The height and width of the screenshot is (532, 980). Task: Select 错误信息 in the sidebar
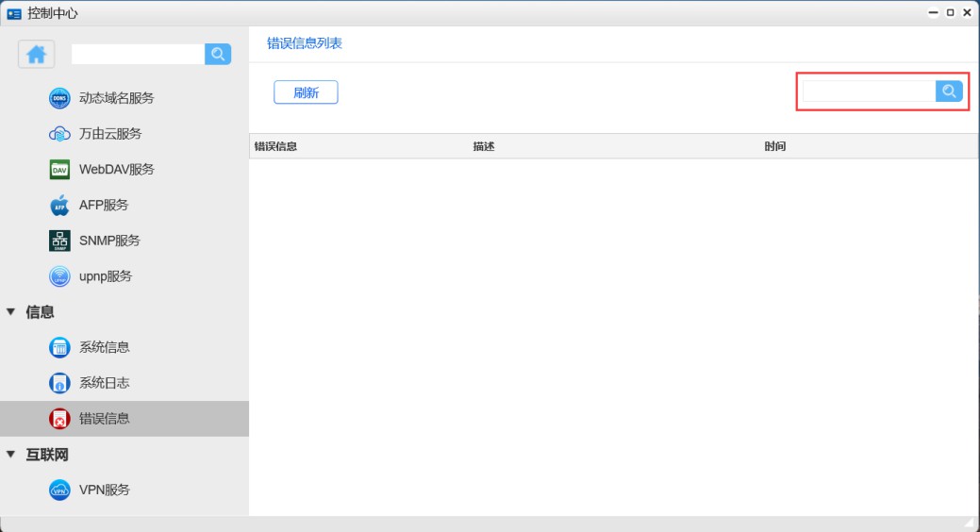click(104, 418)
